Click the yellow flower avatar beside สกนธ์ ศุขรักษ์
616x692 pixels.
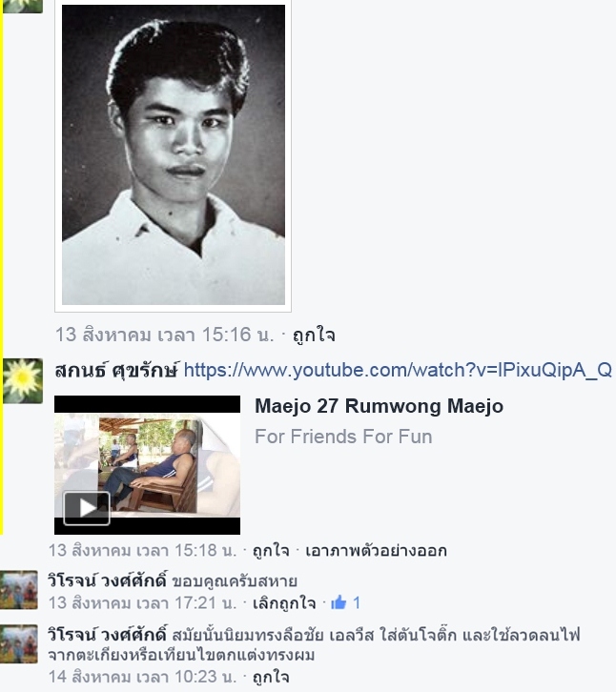pos(23,381)
